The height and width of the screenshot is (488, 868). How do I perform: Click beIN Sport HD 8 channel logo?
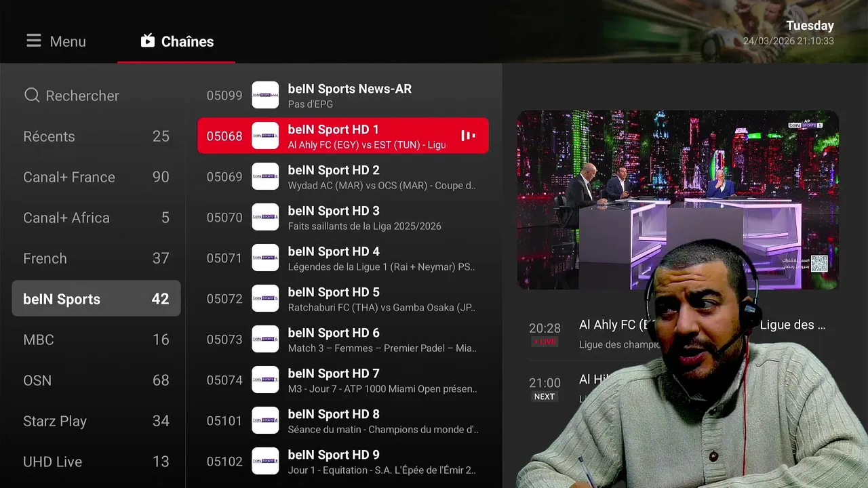[265, 420]
